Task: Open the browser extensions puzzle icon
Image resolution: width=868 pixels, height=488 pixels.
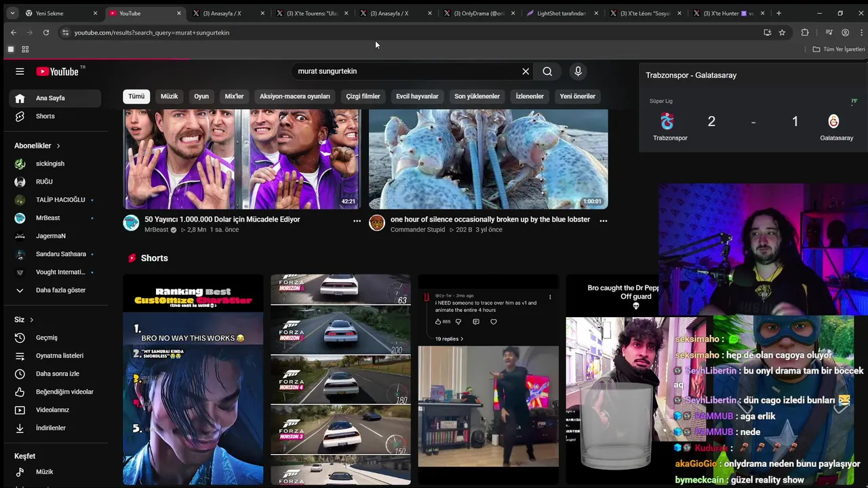Action: [805, 33]
